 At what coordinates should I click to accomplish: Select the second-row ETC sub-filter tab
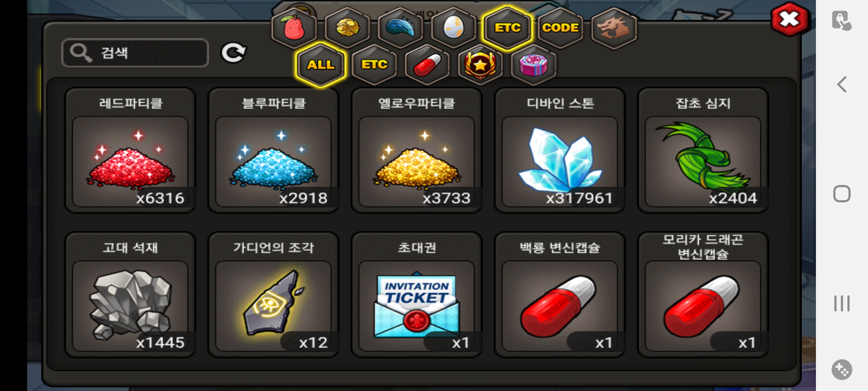[x=374, y=65]
